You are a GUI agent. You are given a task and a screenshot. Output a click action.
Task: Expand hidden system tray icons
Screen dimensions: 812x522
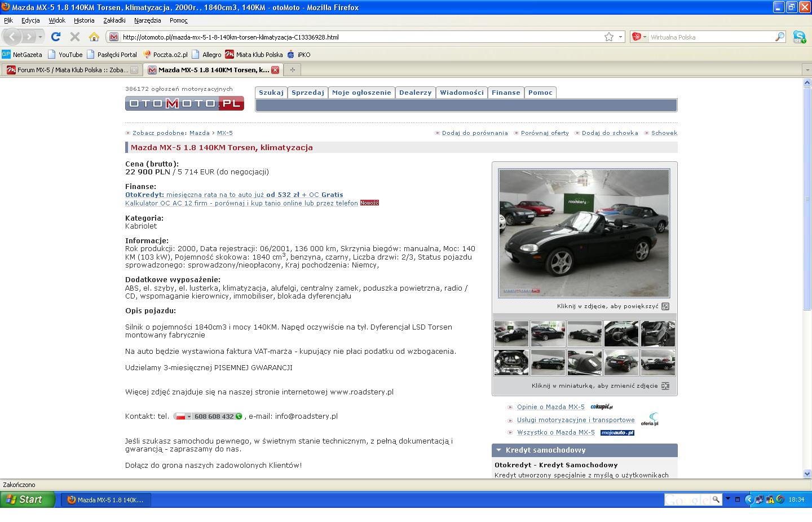[x=749, y=499]
